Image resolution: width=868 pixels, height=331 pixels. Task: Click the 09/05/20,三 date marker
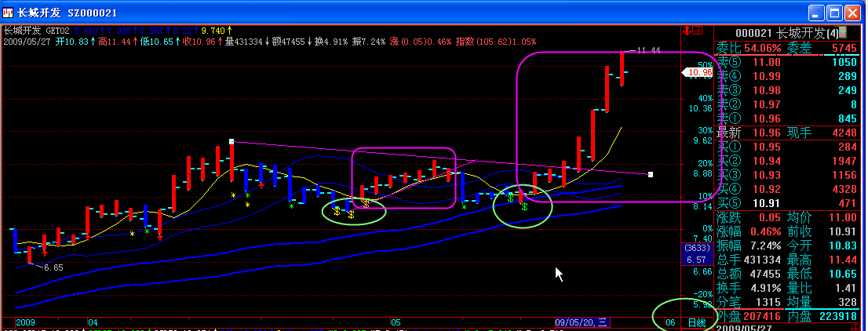click(x=582, y=322)
